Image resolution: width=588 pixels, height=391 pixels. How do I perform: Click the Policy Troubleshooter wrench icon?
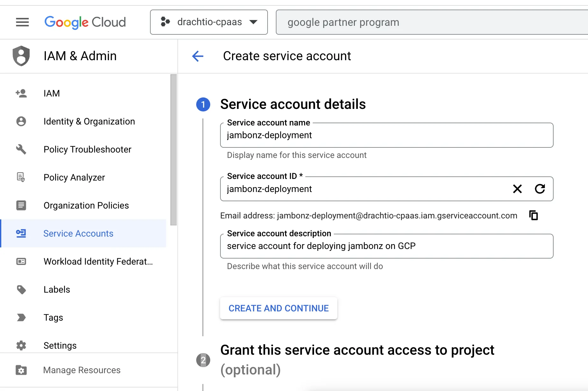[21, 149]
